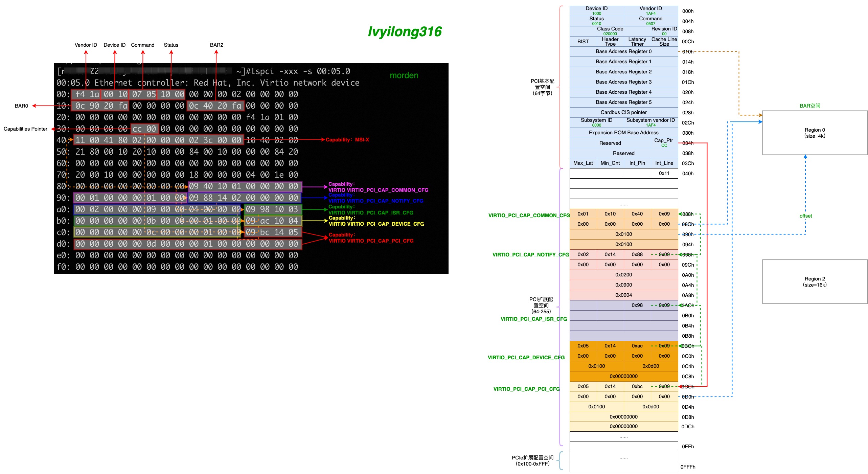Screen dimensions: 868x474
Task: Click green VIRTIO_PCI_CAP_ISR_CFG annotation by terminal
Action: click(371, 210)
